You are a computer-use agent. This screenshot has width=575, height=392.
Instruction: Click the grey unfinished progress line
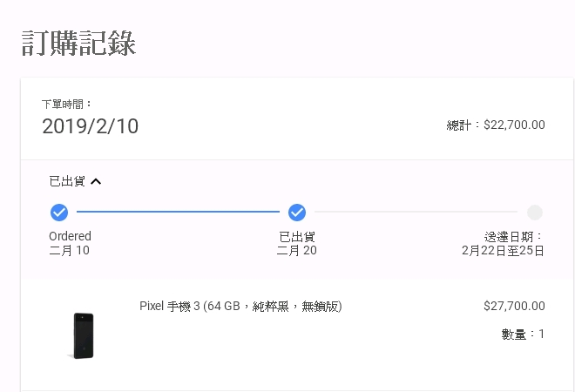[x=416, y=212]
